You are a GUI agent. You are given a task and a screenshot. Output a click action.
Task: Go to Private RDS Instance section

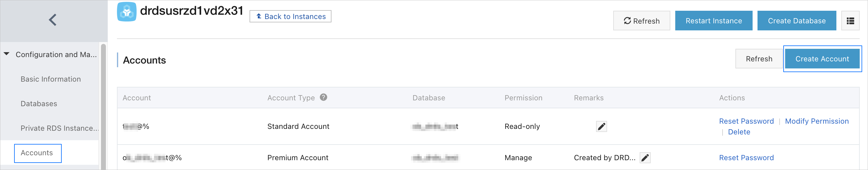click(60, 128)
